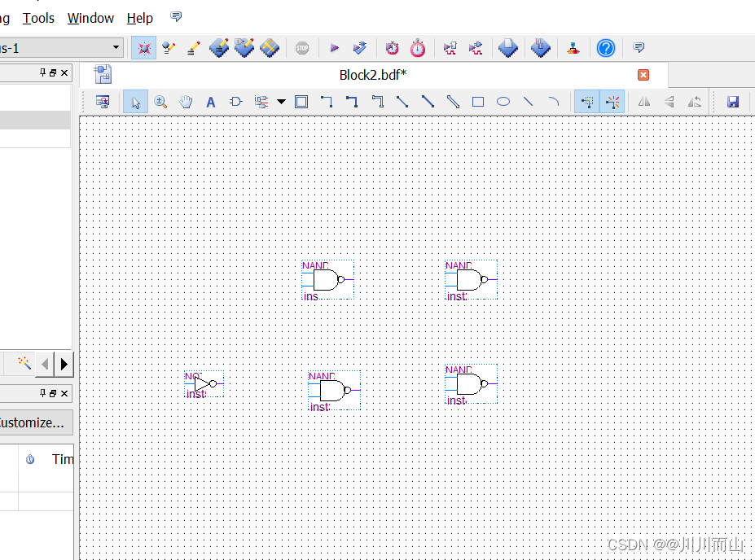
Task: Open the Window menu
Action: (x=90, y=18)
